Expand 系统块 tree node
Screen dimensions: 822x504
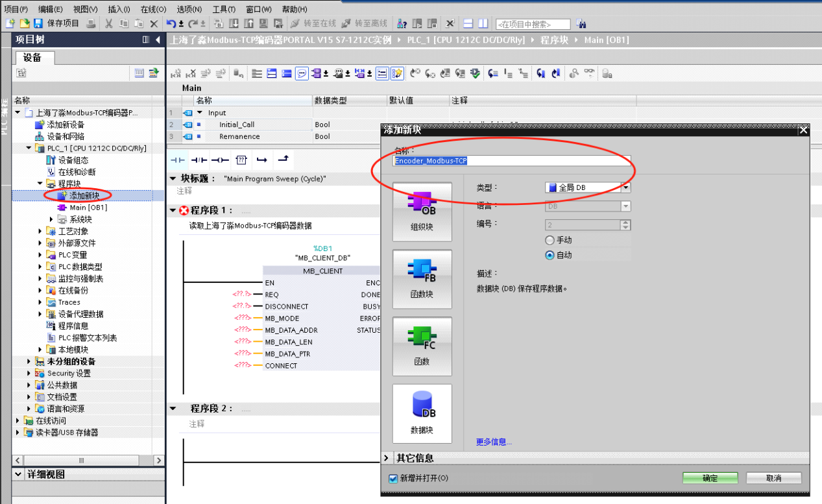pos(52,219)
